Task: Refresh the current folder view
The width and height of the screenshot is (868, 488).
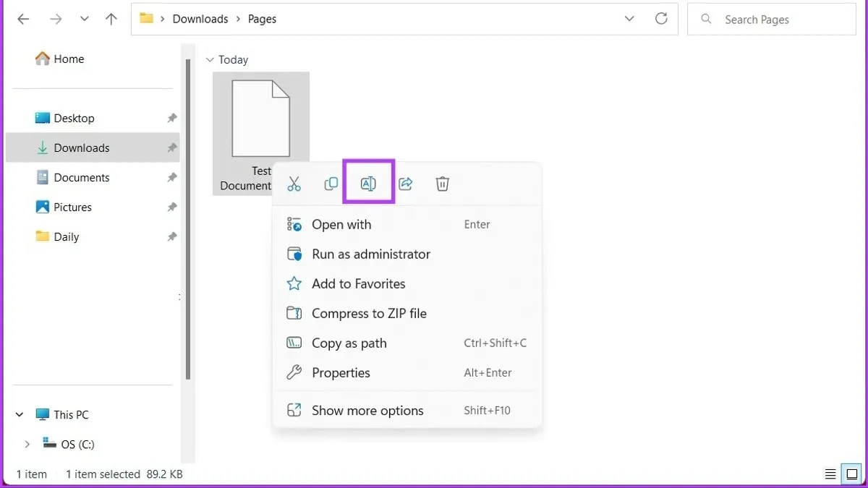Action: (661, 19)
